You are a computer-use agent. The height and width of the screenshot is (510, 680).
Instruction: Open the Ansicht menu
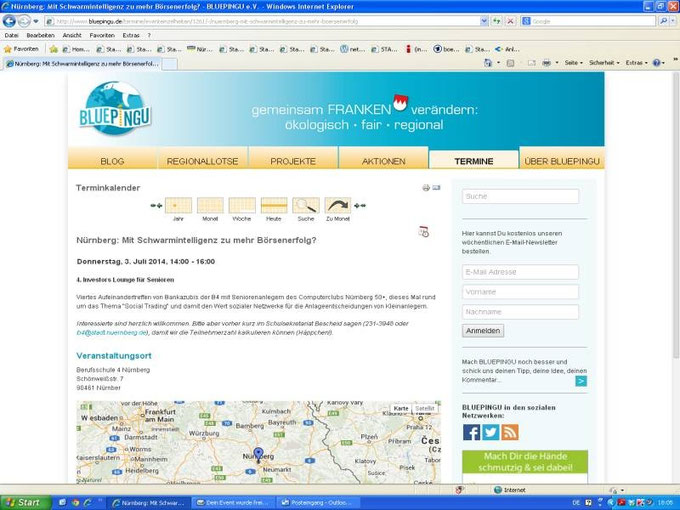pos(72,36)
